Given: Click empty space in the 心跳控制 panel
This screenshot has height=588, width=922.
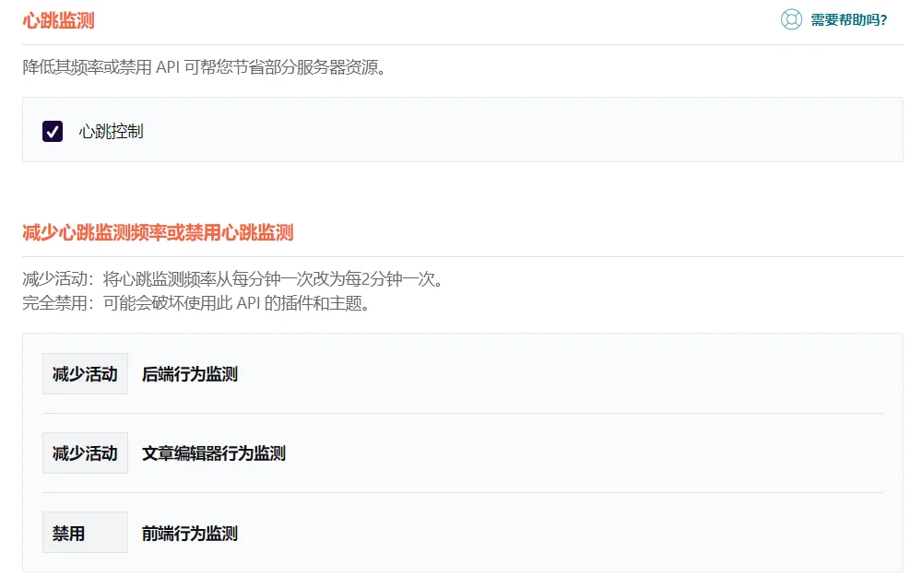Looking at the screenshot, I should pyautogui.click(x=516, y=131).
